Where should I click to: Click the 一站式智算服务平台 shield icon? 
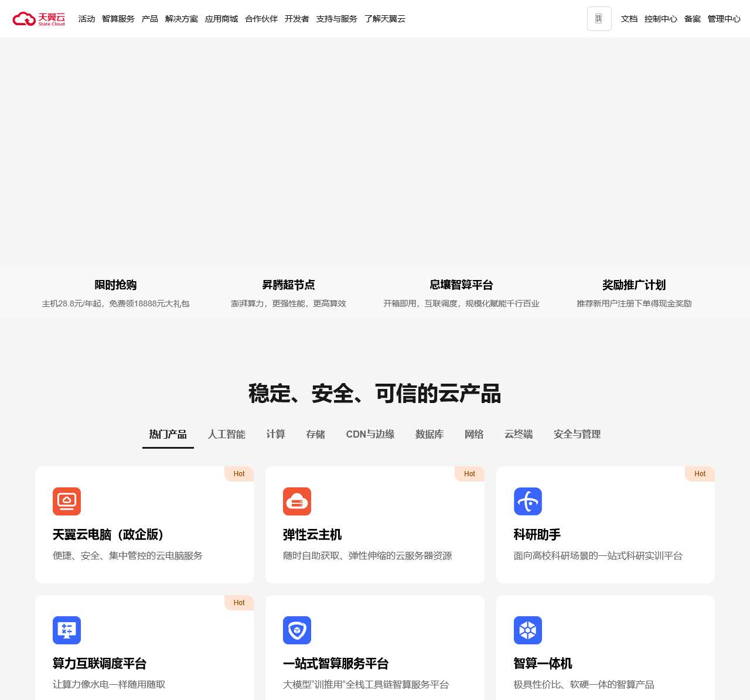click(x=297, y=630)
